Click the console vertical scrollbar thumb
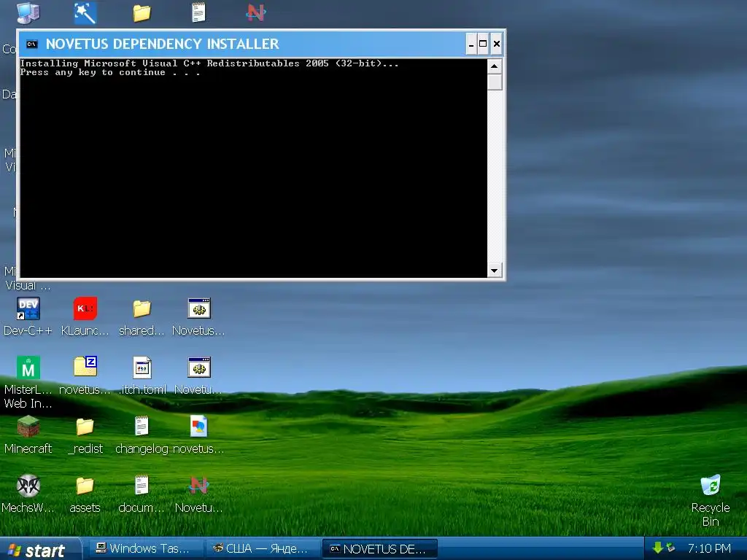This screenshot has width=747, height=560. (495, 82)
